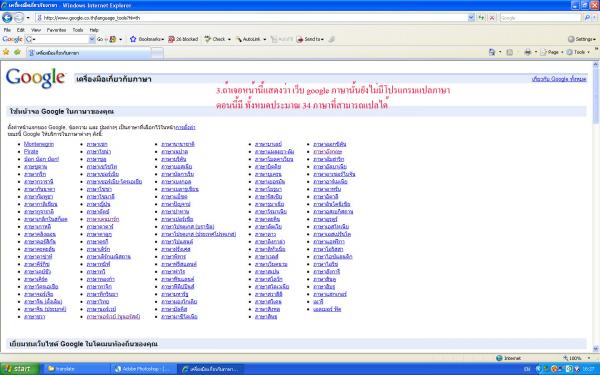600x375 pixels.
Task: Select the open Google language tools tab
Action: (88, 53)
